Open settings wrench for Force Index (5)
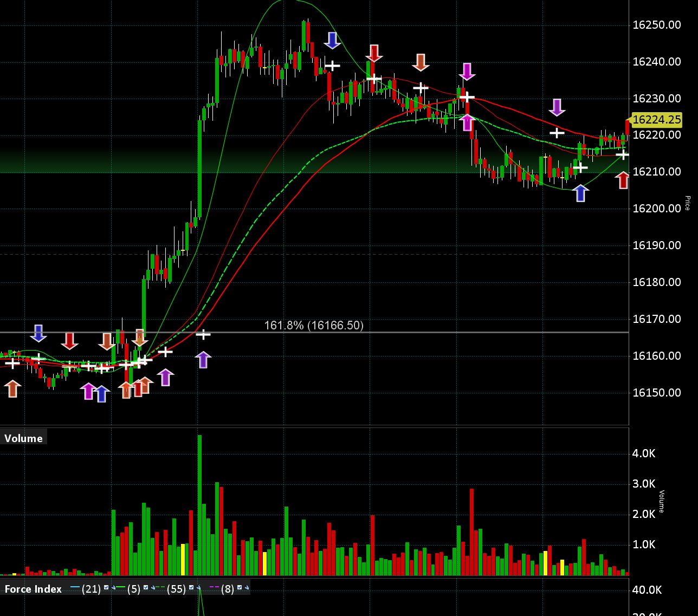The width and height of the screenshot is (698, 616). coord(153,588)
